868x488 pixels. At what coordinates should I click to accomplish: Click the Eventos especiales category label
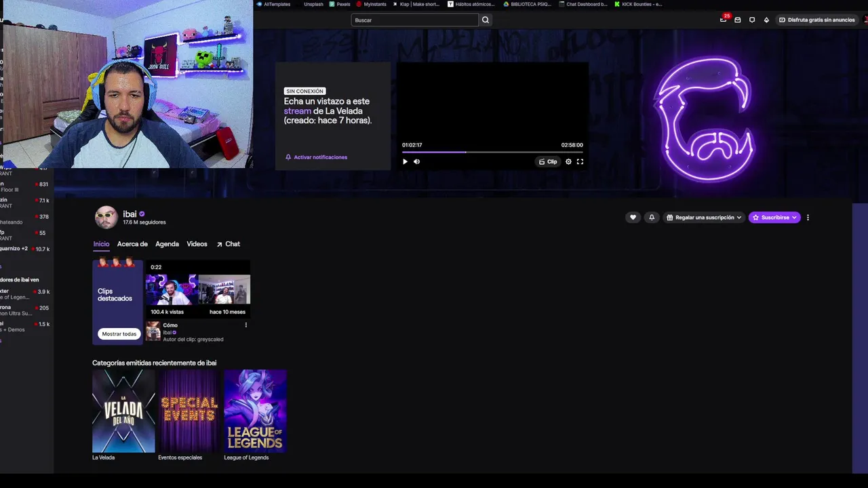click(180, 457)
